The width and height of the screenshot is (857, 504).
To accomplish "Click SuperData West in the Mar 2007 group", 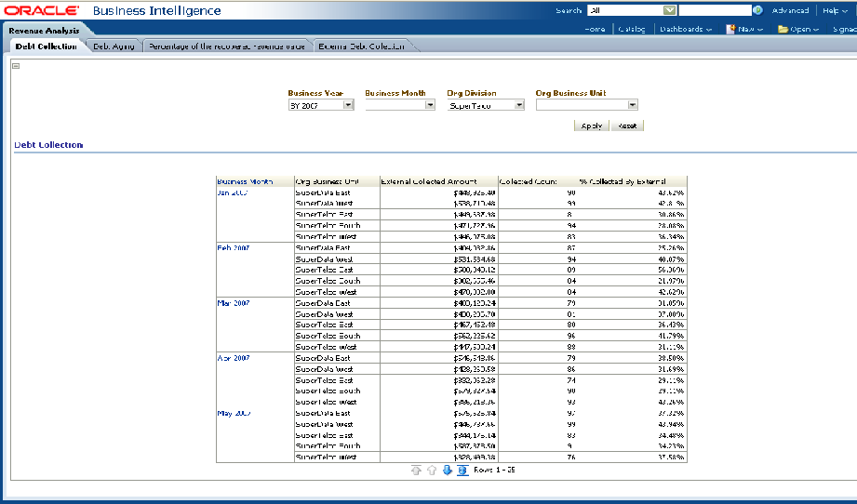I will click(x=324, y=314).
